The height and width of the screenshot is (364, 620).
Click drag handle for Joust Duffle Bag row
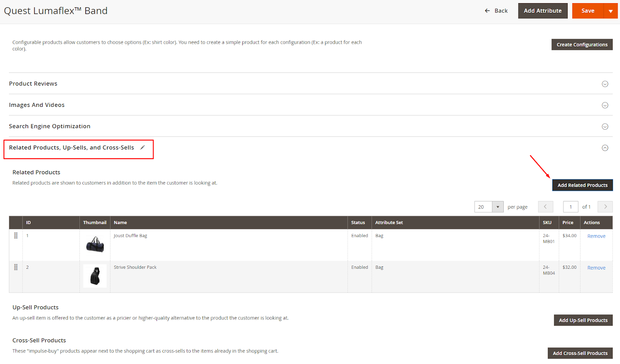tap(16, 235)
